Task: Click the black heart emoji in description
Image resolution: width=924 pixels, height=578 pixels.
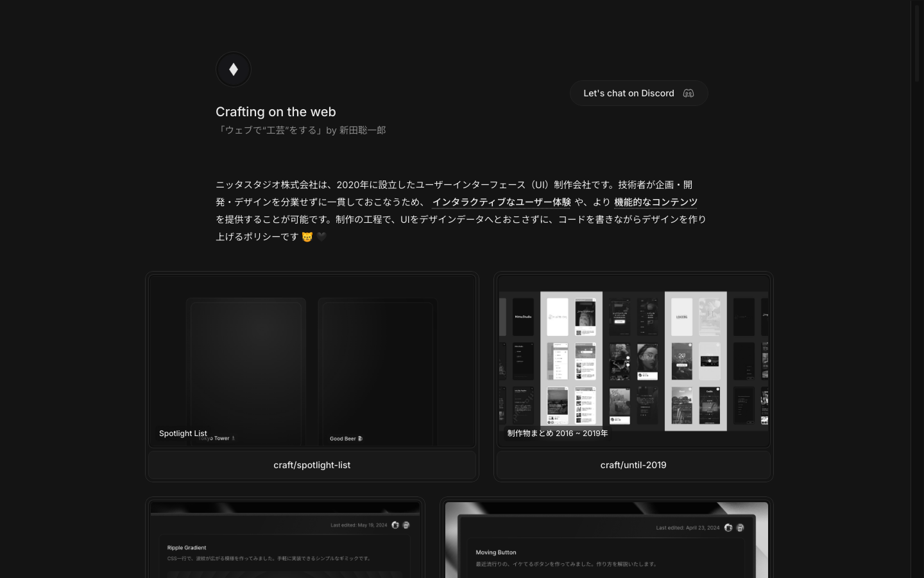Action: point(321,236)
